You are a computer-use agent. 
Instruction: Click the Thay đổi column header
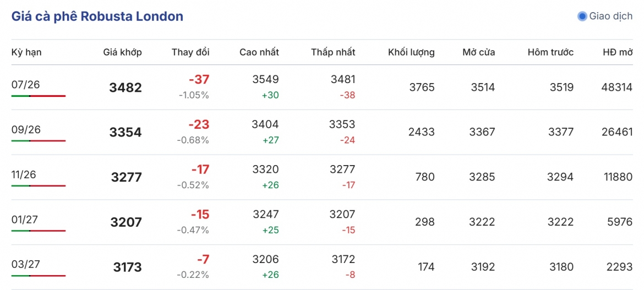tap(190, 52)
